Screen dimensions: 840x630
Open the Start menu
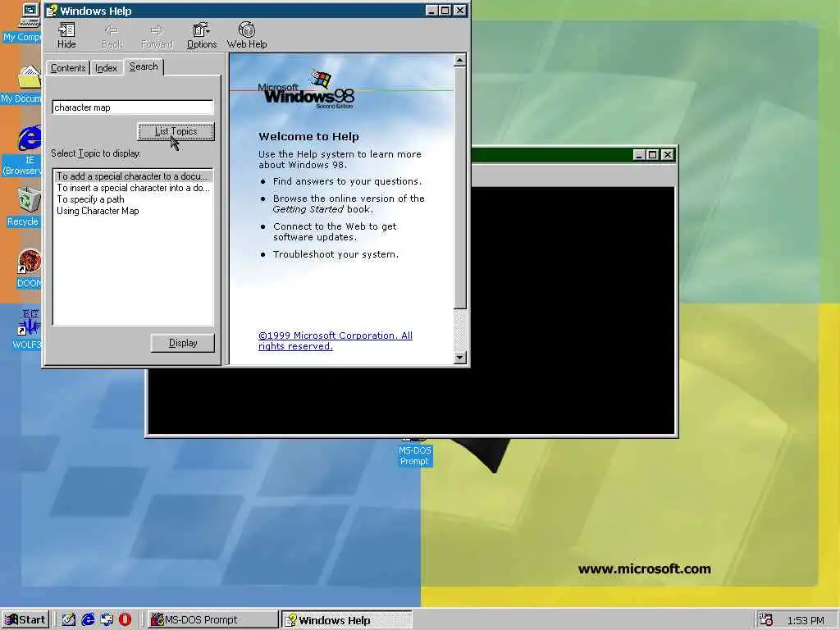(x=25, y=620)
